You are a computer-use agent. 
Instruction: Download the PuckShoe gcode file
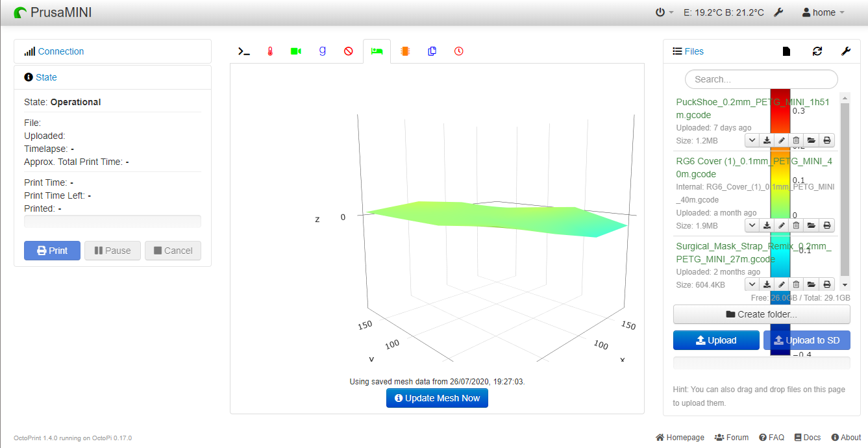767,140
